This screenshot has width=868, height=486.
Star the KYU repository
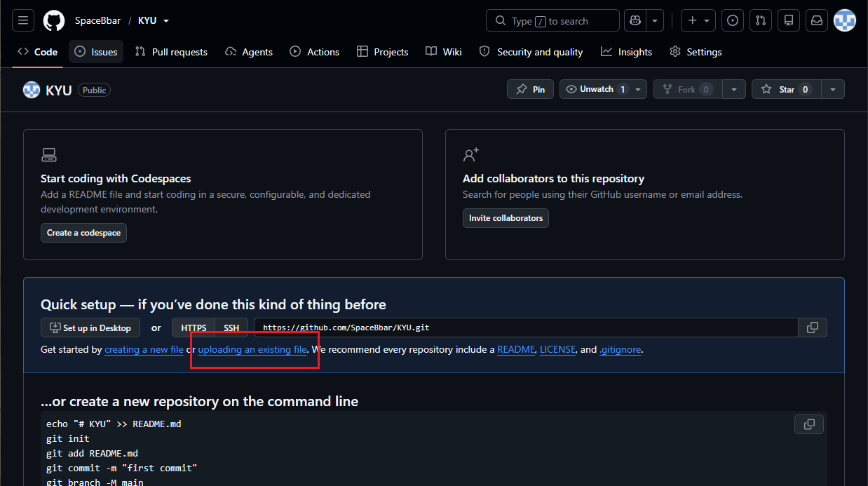pyautogui.click(x=786, y=89)
